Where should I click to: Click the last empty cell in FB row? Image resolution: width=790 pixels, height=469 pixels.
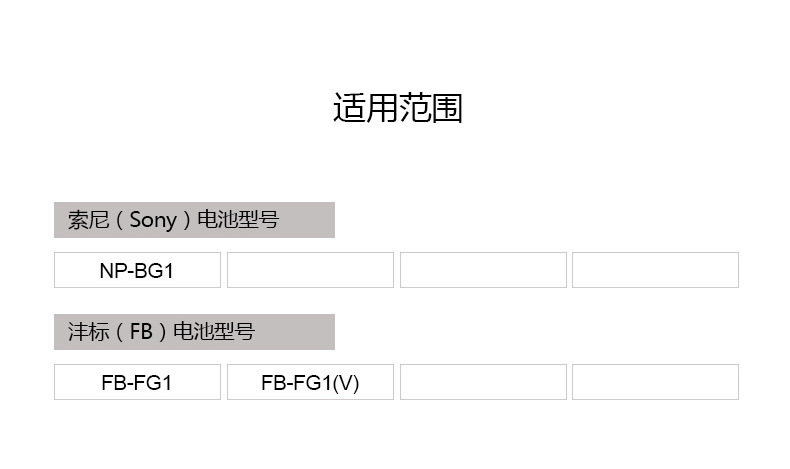click(655, 382)
